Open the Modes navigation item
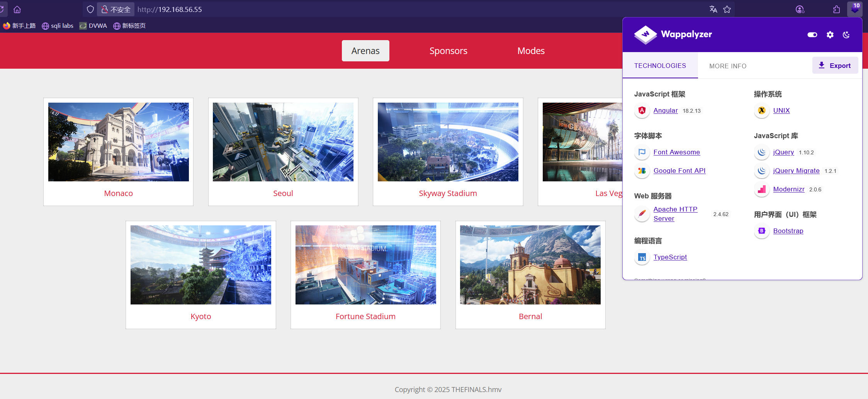The image size is (868, 399). click(531, 51)
